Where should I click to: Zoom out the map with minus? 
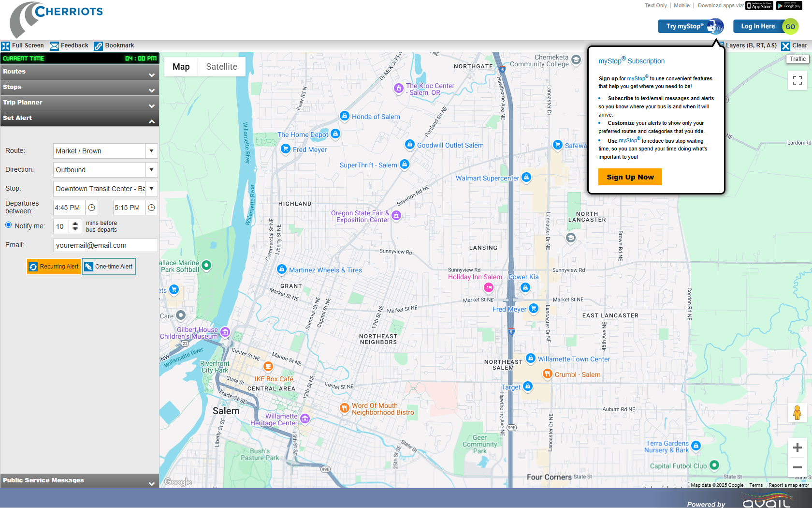point(797,467)
